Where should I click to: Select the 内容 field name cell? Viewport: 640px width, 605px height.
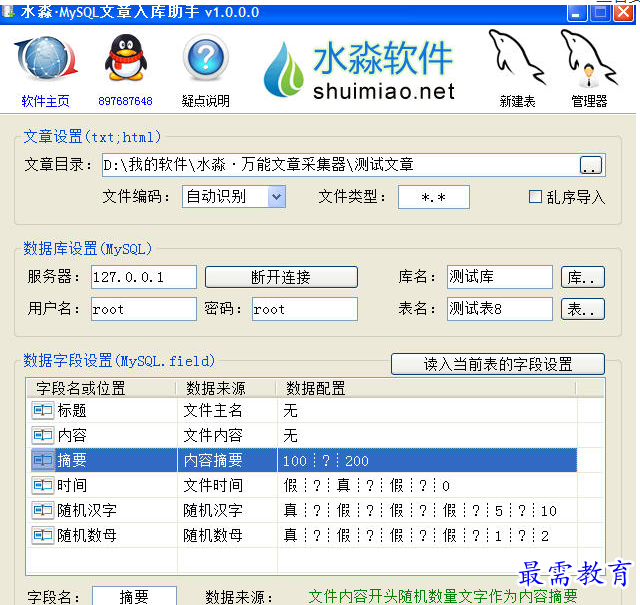[102, 435]
